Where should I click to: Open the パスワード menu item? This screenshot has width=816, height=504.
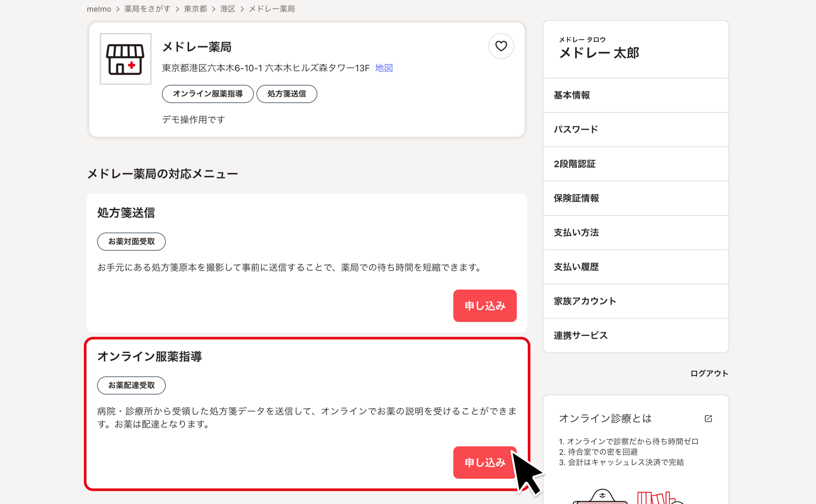(x=576, y=130)
